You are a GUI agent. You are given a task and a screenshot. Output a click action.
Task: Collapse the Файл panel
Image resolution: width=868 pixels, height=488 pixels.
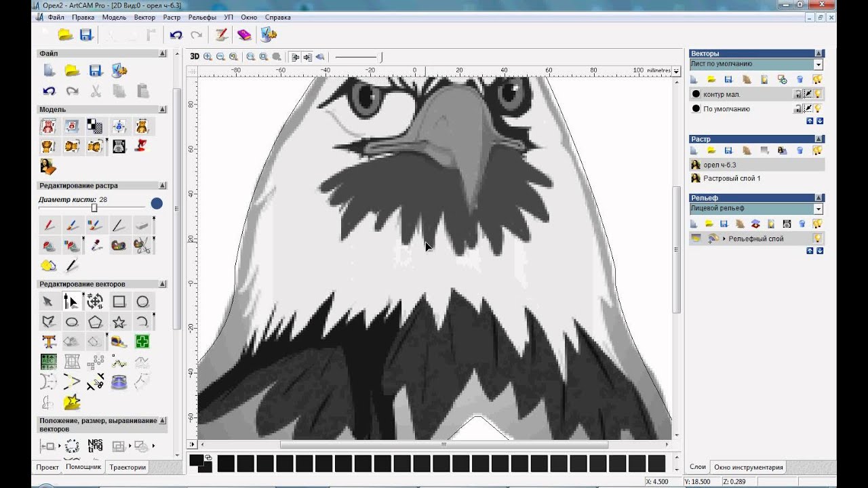coord(163,53)
